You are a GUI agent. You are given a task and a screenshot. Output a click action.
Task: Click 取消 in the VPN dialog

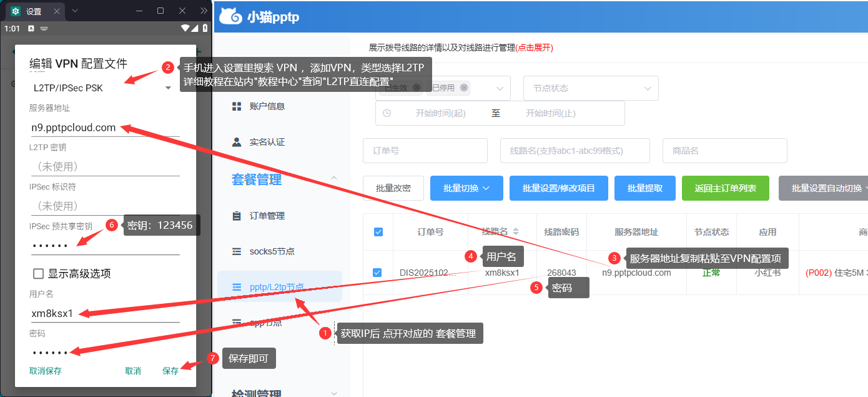point(133,371)
